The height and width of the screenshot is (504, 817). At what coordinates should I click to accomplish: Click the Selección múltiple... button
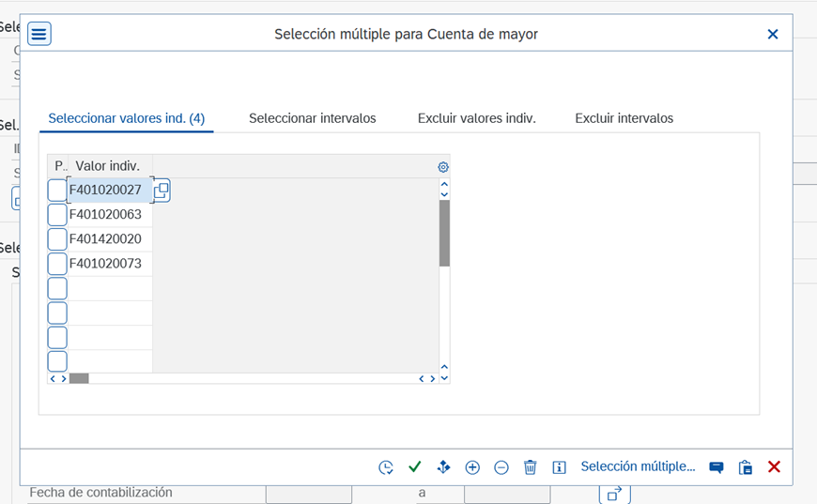pos(638,466)
